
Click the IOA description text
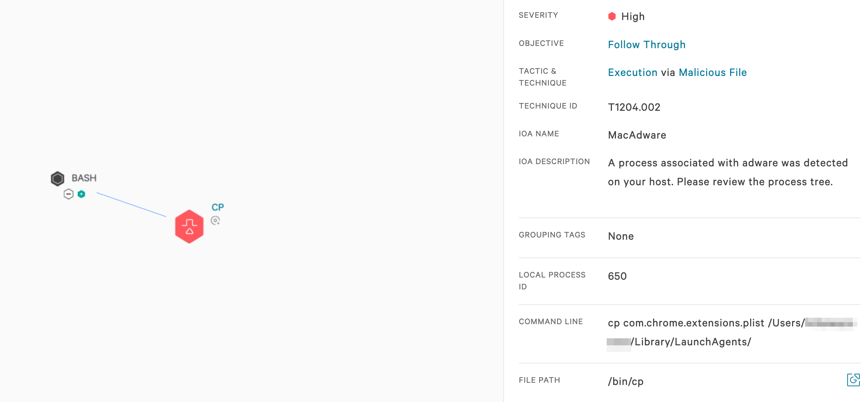coord(728,172)
